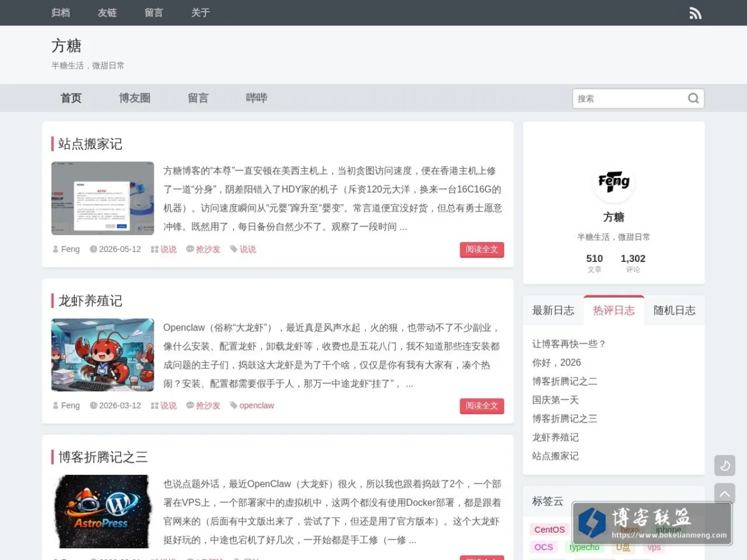The image size is (747, 560).
Task: Click author icon under 站点搬家记 post
Action: click(x=56, y=249)
